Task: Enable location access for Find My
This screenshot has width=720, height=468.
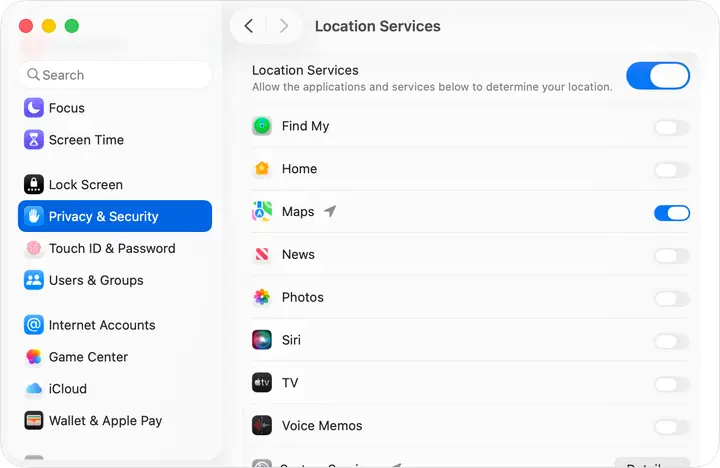Action: 671,127
